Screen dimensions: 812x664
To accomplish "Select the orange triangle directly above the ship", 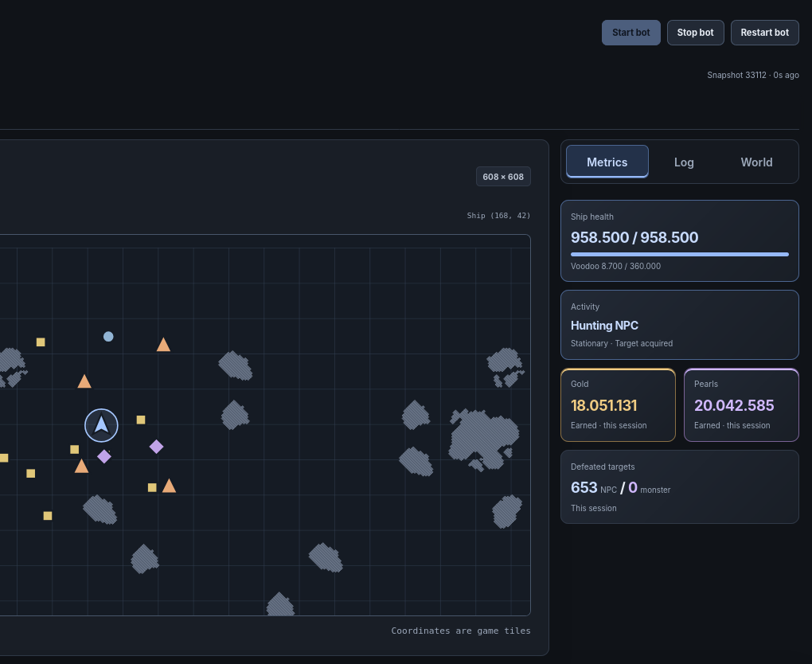I will coord(84,381).
